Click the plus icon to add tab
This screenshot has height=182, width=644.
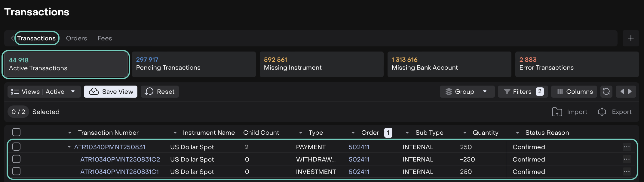[631, 38]
